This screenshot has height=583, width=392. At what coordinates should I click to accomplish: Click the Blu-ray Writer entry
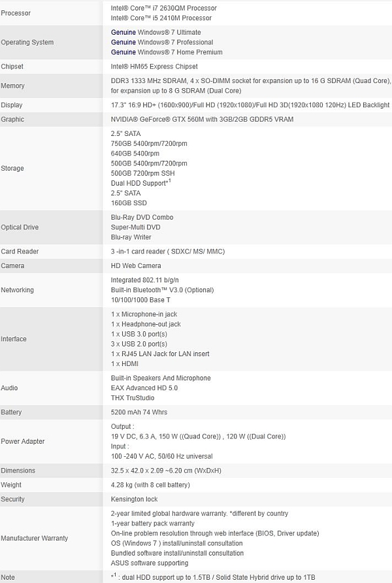coord(133,237)
